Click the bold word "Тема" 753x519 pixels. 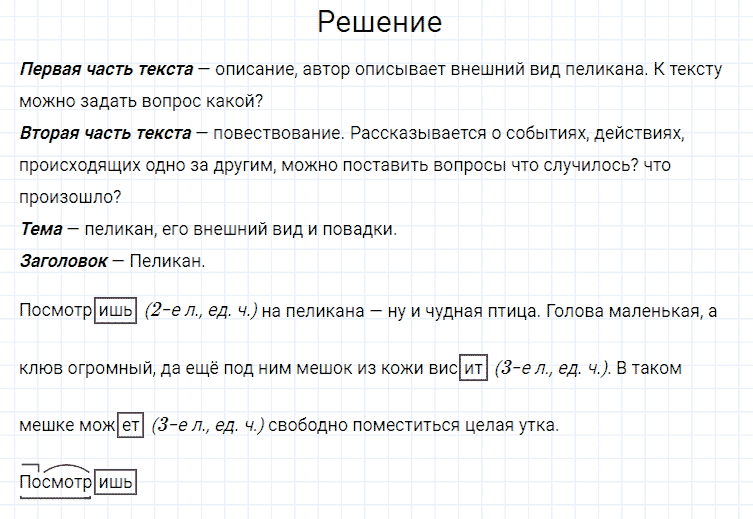(39, 229)
